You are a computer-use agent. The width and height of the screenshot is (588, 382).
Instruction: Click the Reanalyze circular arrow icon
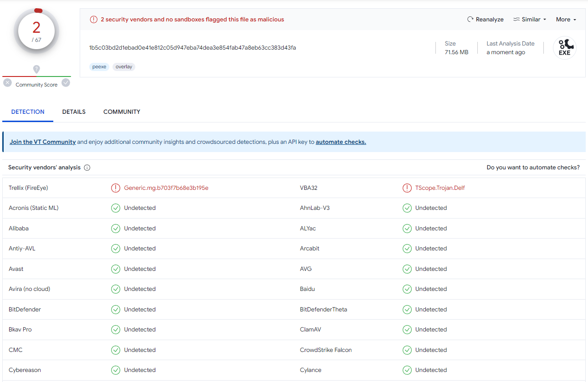coord(470,20)
